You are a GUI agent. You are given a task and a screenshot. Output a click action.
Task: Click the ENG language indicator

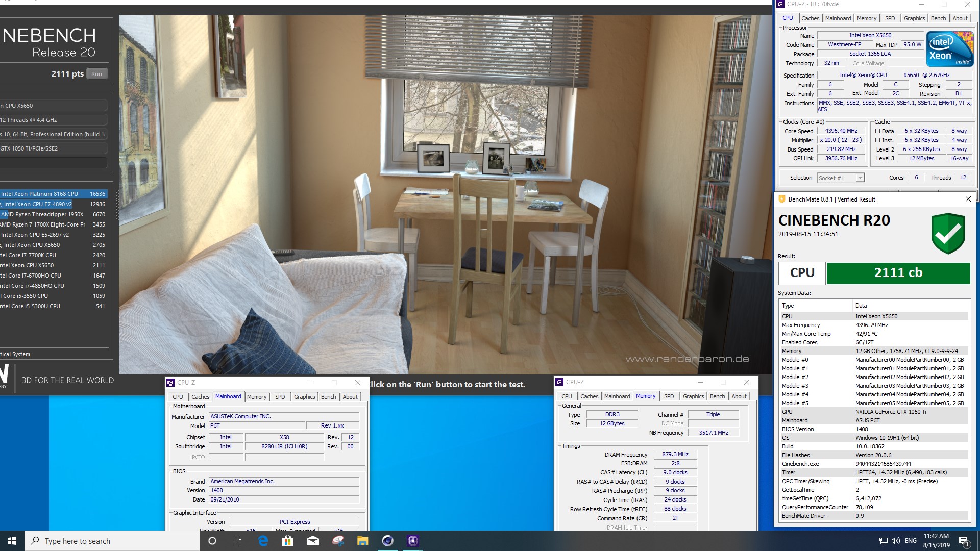pyautogui.click(x=911, y=541)
